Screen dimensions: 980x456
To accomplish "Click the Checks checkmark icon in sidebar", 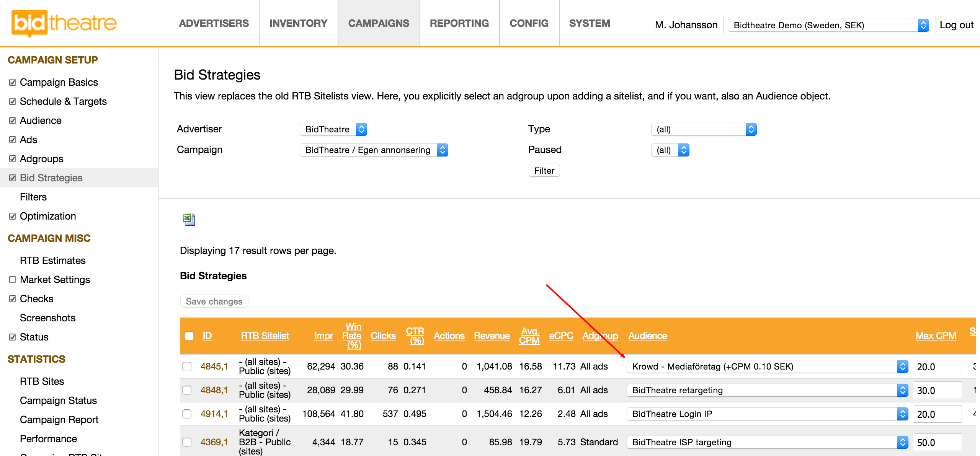I will (x=13, y=299).
